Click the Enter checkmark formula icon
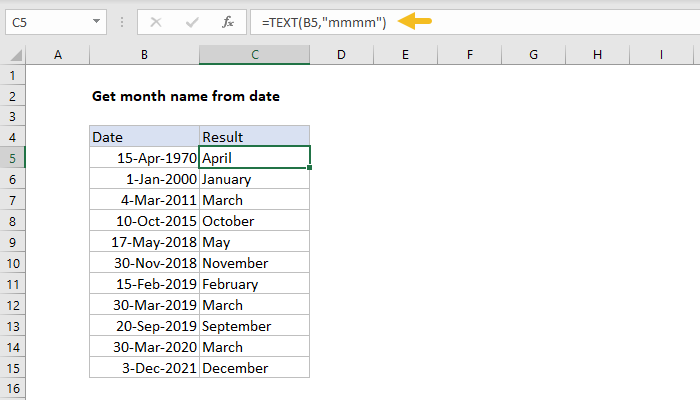The image size is (700, 400). pyautogui.click(x=190, y=21)
